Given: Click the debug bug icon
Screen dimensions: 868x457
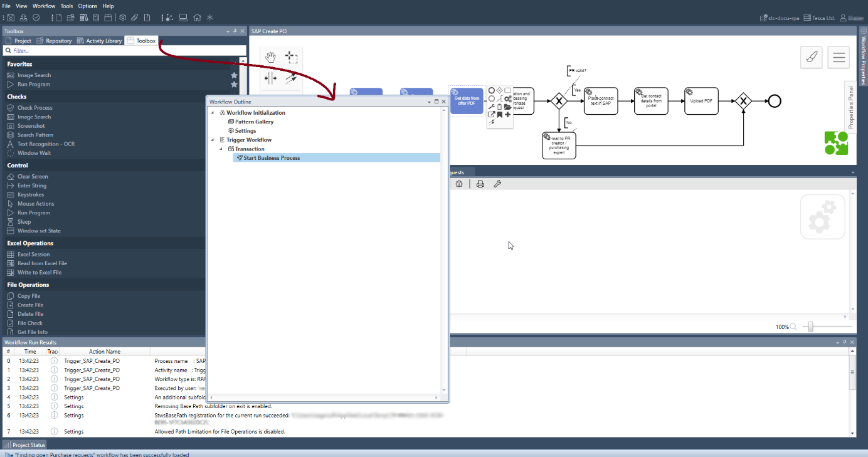Looking at the screenshot, I should (x=459, y=184).
